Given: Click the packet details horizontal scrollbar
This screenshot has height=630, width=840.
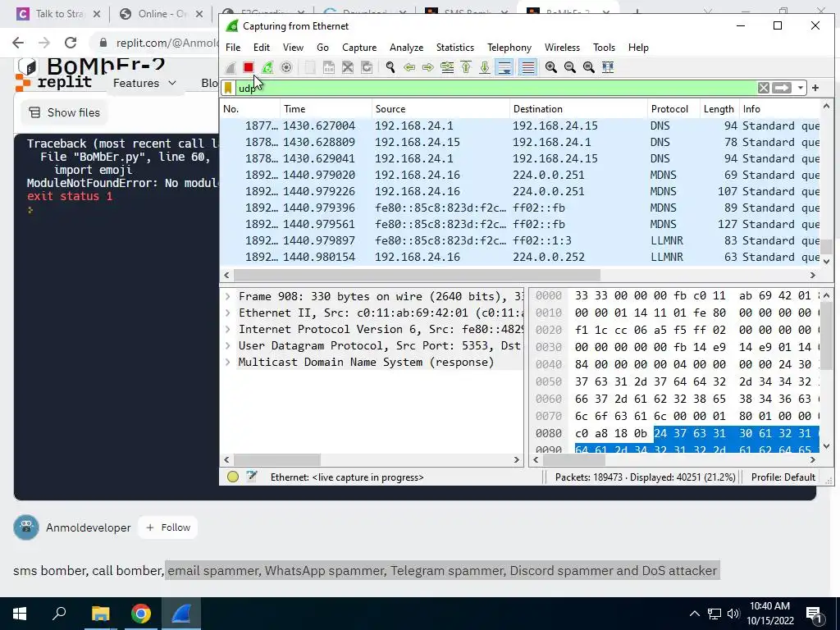Looking at the screenshot, I should click(277, 459).
